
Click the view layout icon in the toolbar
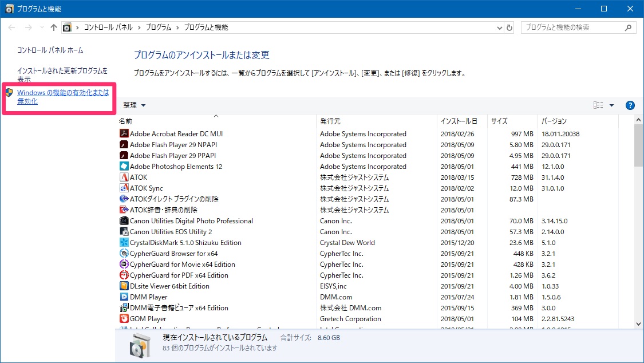[x=598, y=105]
